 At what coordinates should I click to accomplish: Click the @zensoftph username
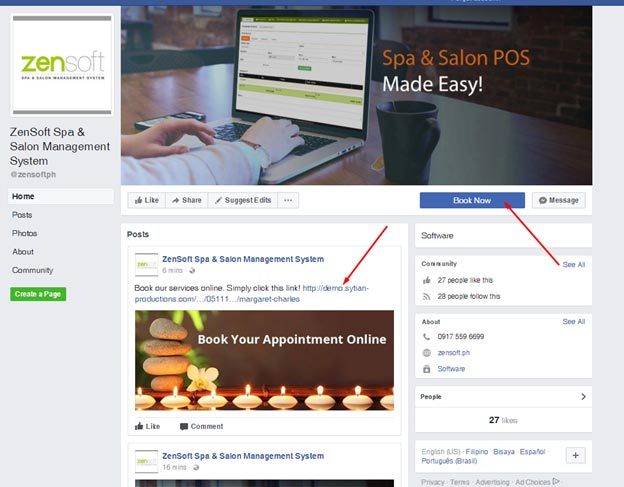pos(33,174)
